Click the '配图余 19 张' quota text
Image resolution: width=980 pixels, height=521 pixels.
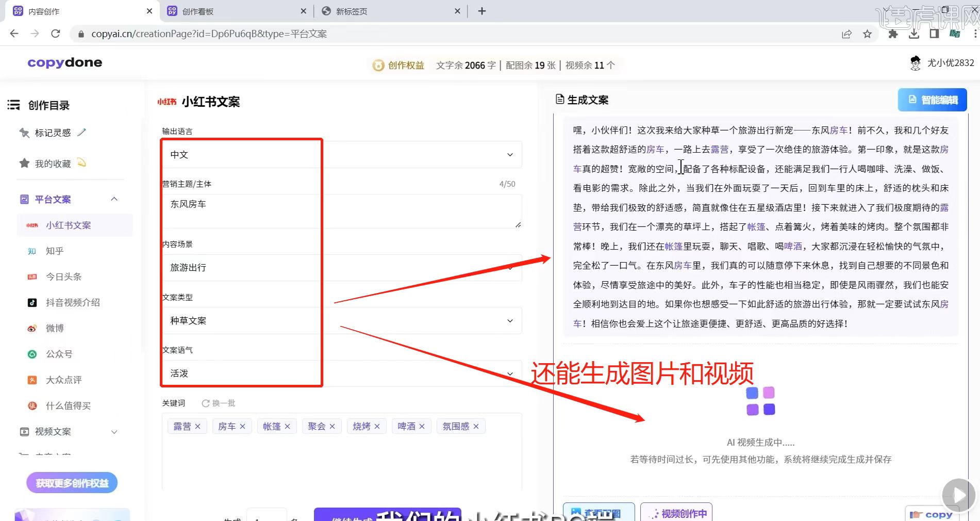tap(530, 66)
